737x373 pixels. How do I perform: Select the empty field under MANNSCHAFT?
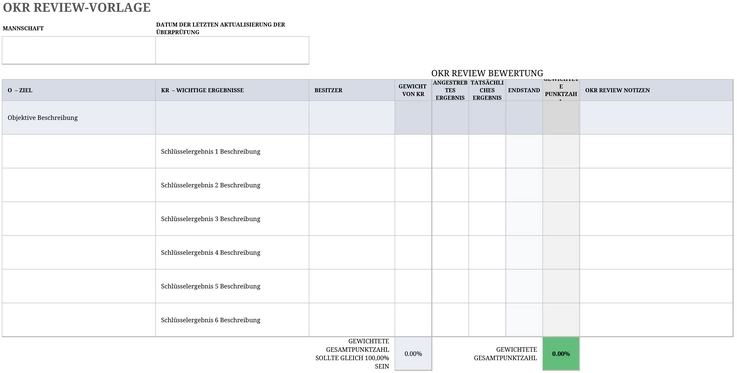point(79,50)
